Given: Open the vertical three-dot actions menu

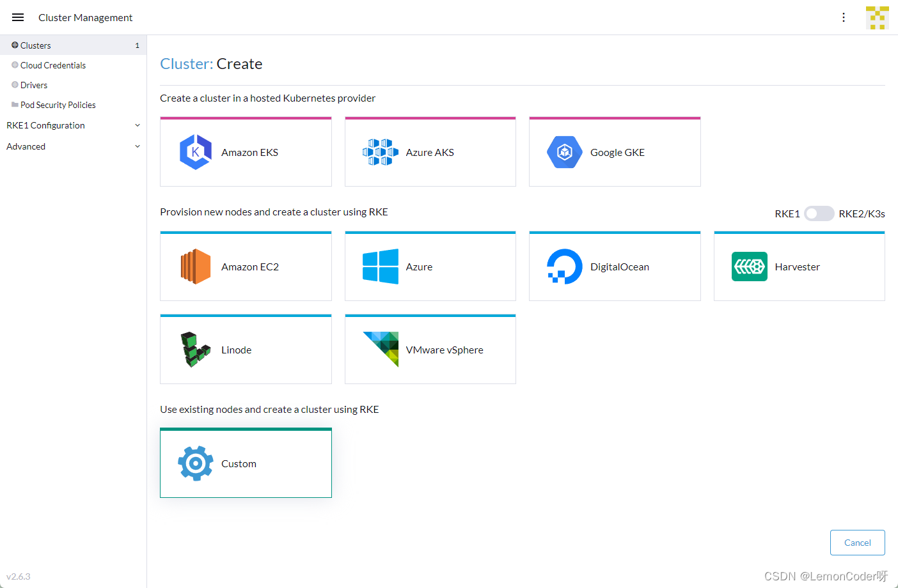Looking at the screenshot, I should (x=844, y=17).
